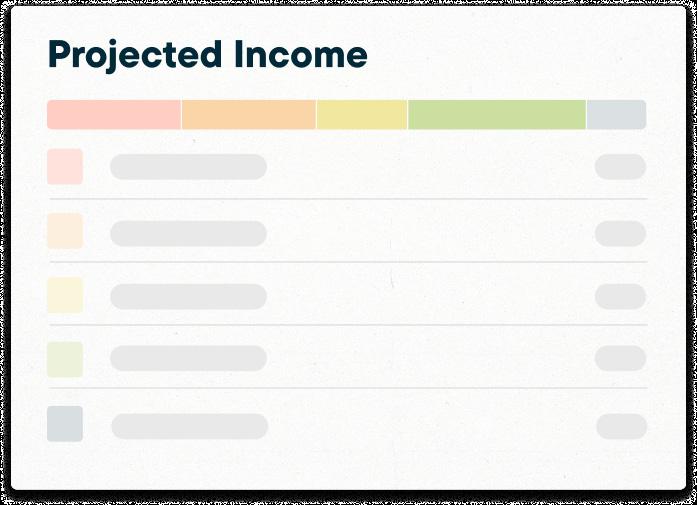Viewport: 697px width, 505px height.
Task: Select the orange segment of the income bar
Action: 249,115
